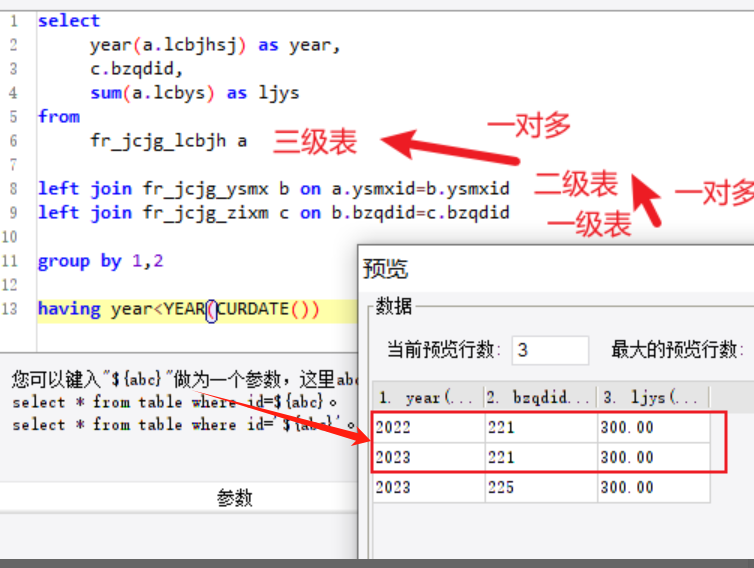The width and height of the screenshot is (754, 568).
Task: Click the 225 cell in the bzqdid column
Action: click(541, 487)
